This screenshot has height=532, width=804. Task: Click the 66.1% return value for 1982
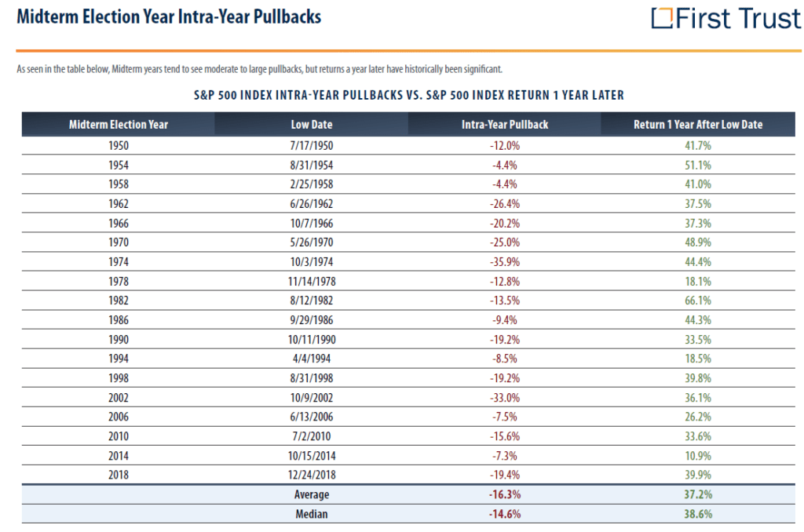[698, 301]
